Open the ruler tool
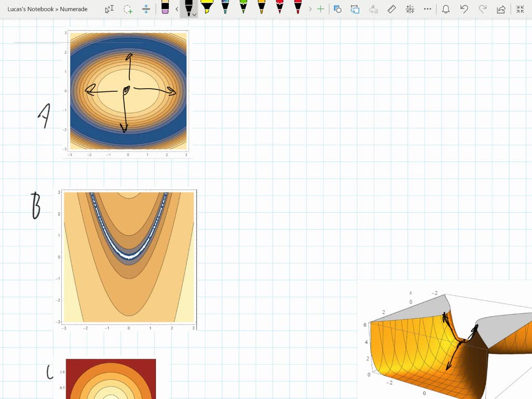 (x=391, y=9)
